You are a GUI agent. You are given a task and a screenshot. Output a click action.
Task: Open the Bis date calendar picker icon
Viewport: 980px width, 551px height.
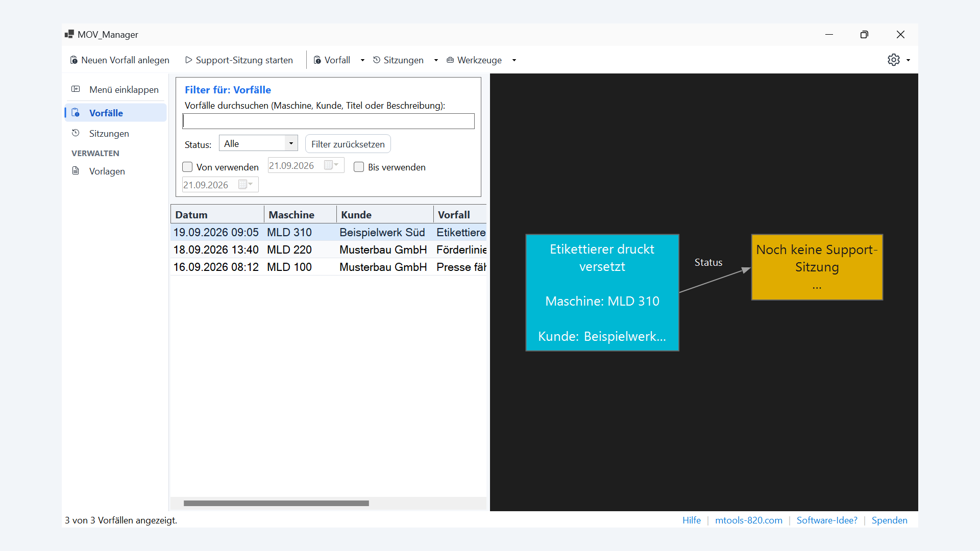click(246, 184)
